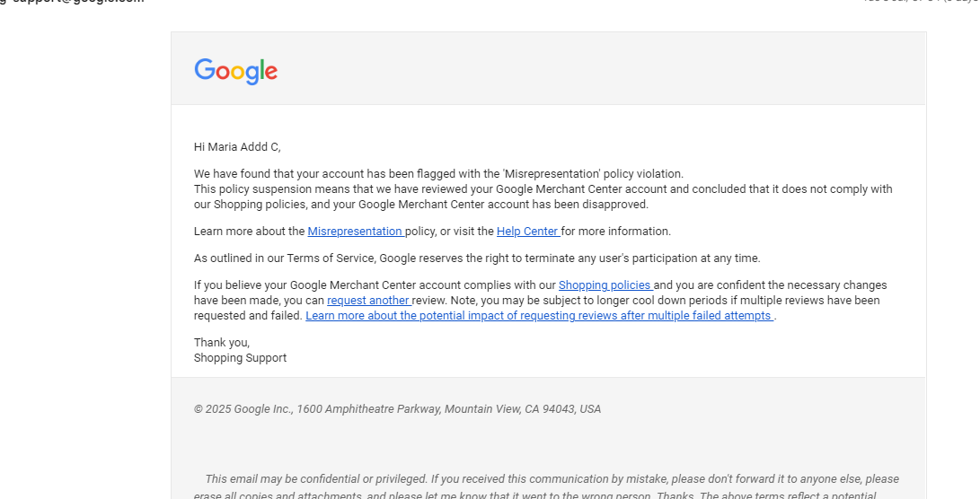Click the sender email address at top

point(72,2)
